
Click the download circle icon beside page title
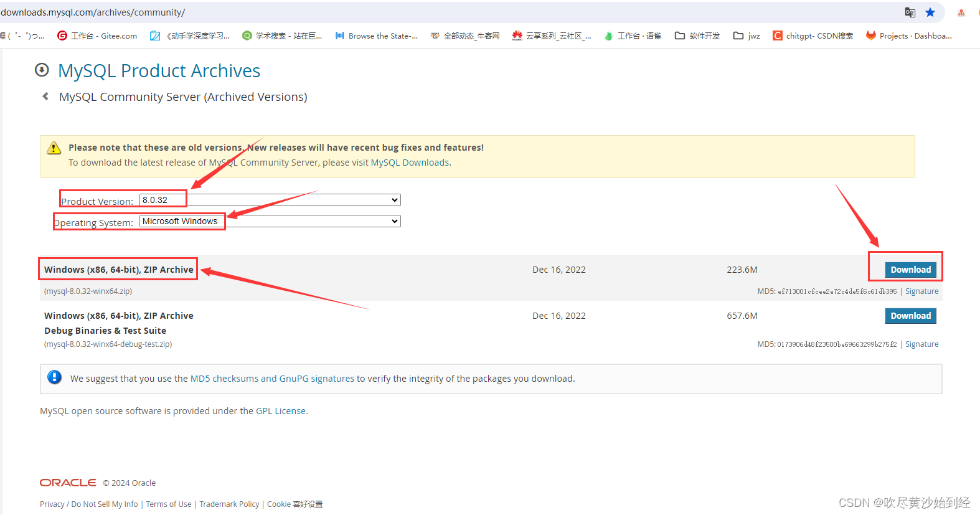point(42,70)
